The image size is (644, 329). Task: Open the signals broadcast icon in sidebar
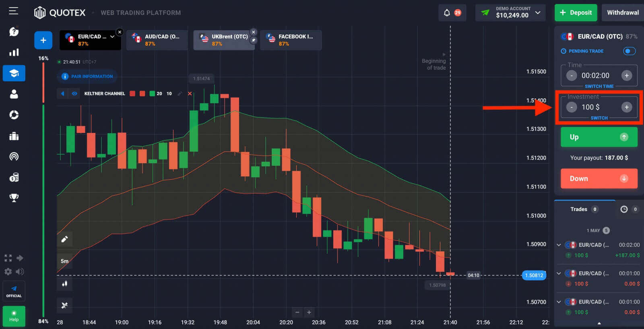point(14,157)
